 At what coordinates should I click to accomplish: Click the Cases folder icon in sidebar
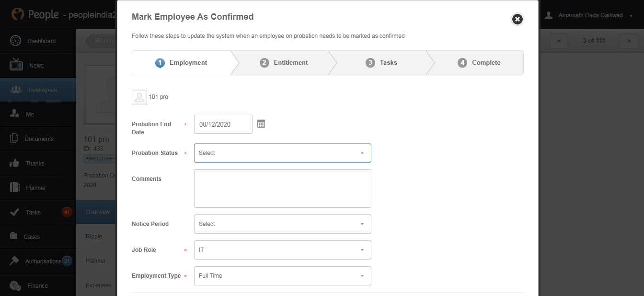(14, 237)
